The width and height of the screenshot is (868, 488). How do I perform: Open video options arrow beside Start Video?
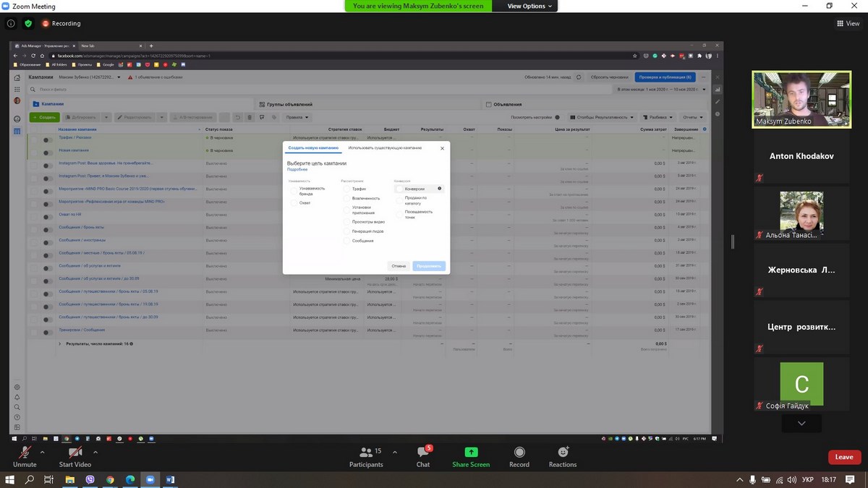pyautogui.click(x=95, y=452)
